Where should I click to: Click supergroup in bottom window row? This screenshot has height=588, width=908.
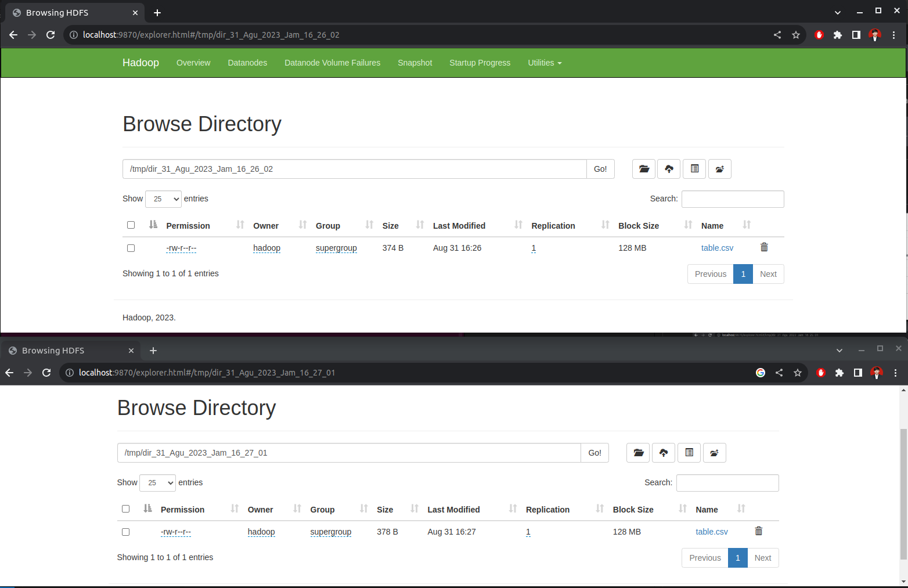[x=331, y=532]
